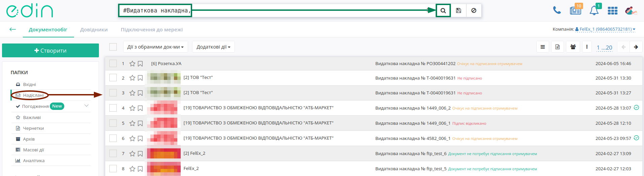
Task: Toggle the select-all documents checkbox
Action: pos(113,47)
